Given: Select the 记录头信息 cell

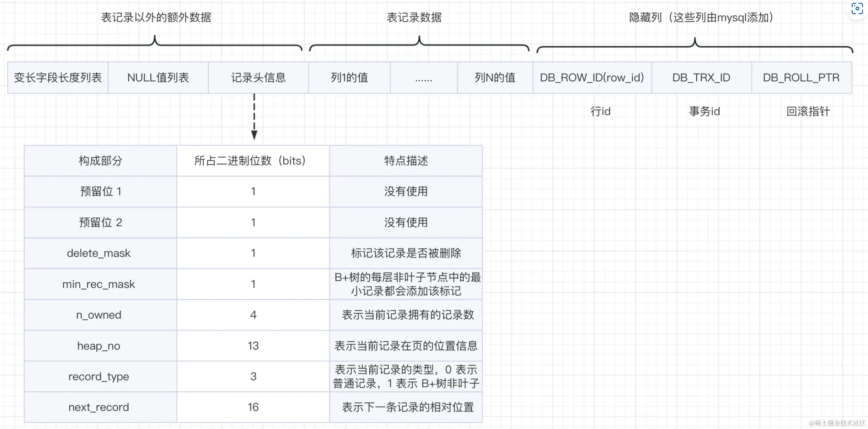Looking at the screenshot, I should (x=258, y=78).
